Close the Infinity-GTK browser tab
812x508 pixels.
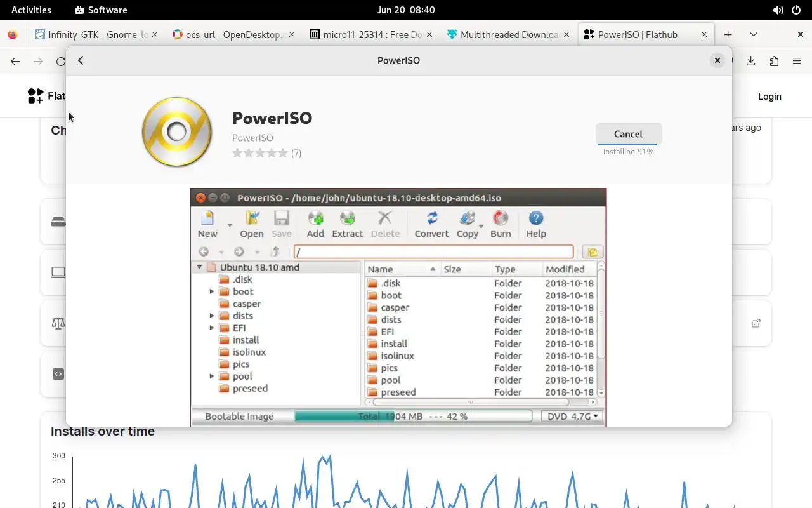coord(155,35)
